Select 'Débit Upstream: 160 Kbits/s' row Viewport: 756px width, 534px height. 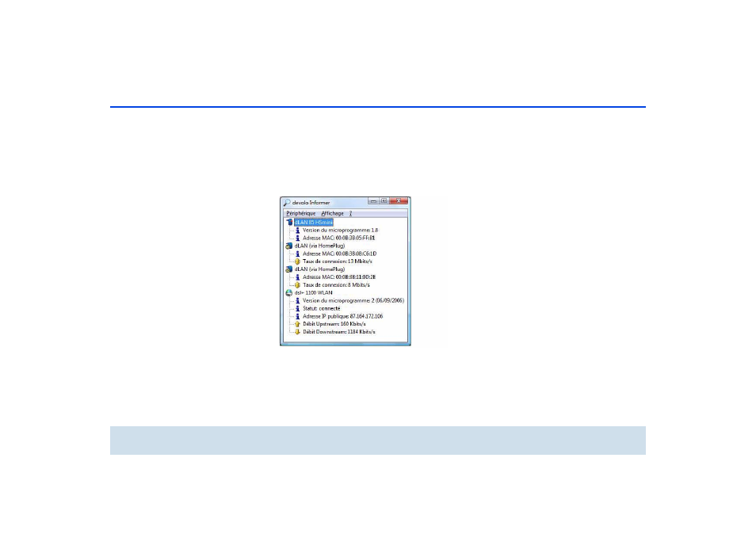[334, 324]
